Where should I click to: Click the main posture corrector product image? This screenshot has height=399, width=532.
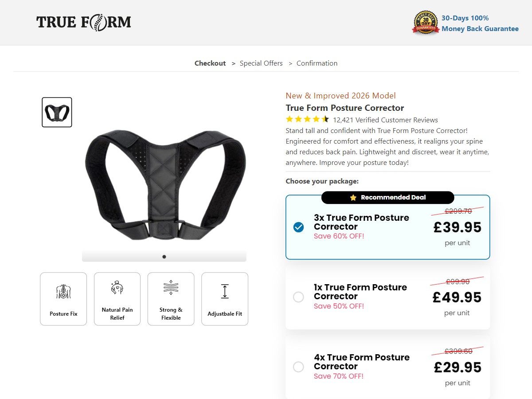click(165, 186)
